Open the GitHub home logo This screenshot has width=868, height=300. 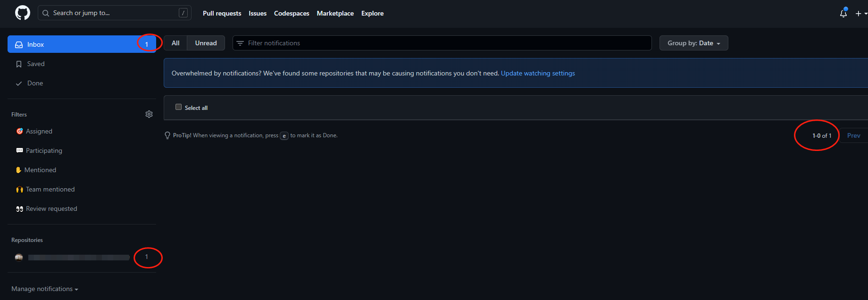pyautogui.click(x=23, y=13)
